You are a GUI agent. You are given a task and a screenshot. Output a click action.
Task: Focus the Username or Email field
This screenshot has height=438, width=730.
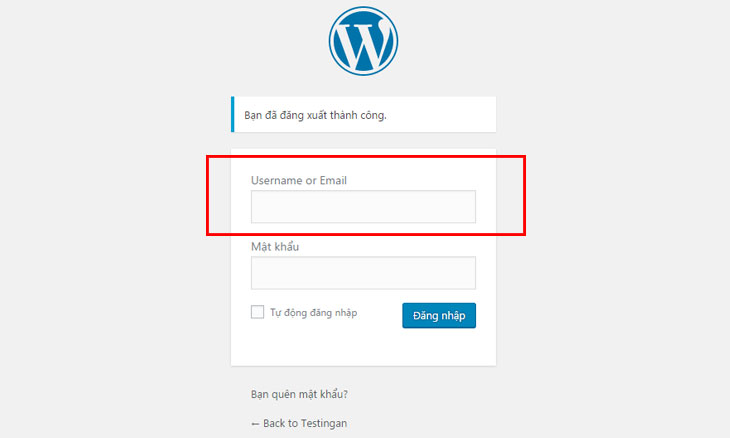pyautogui.click(x=363, y=206)
